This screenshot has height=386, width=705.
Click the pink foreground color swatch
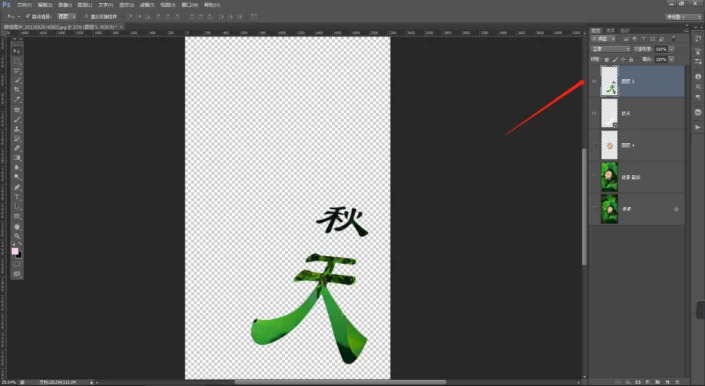tap(15, 251)
